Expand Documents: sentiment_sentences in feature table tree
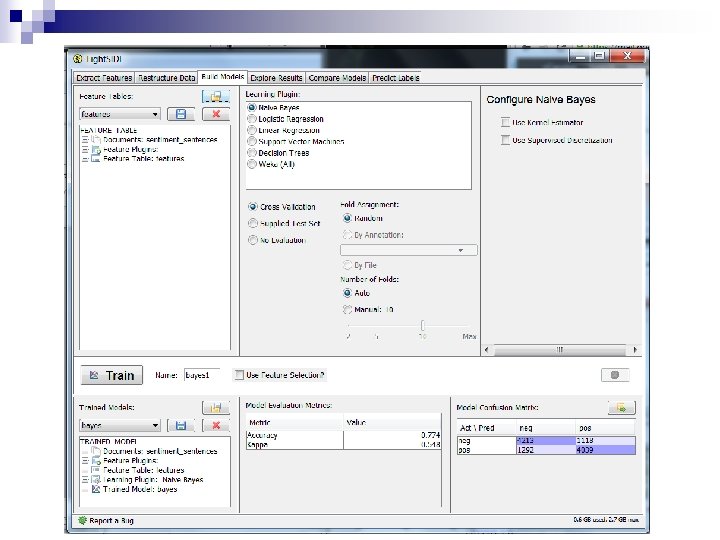This screenshot has height=540, width=720. pos(85,140)
